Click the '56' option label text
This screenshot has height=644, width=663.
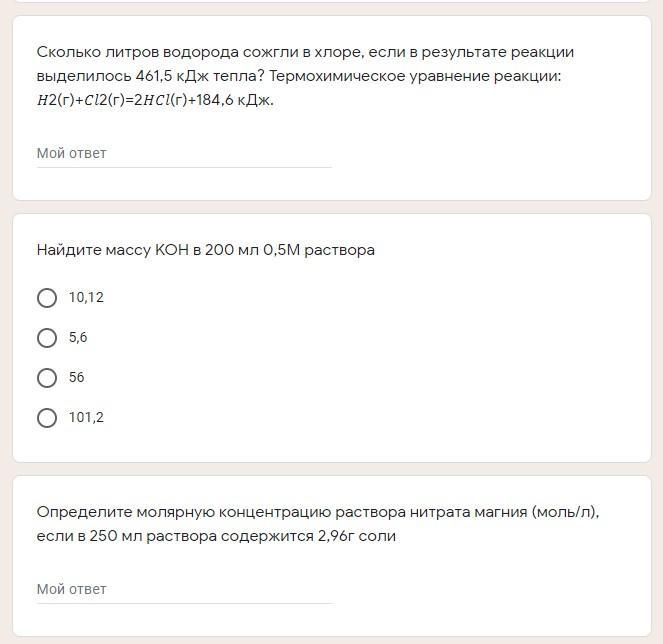pos(77,378)
